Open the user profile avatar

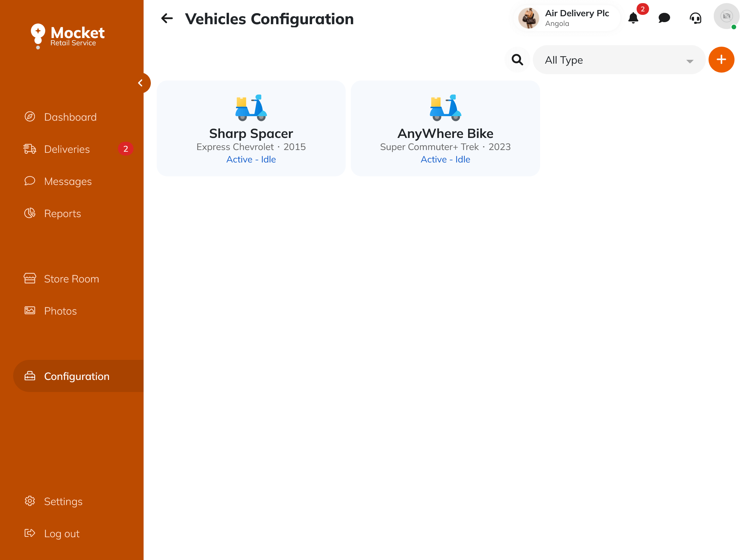pos(727,16)
